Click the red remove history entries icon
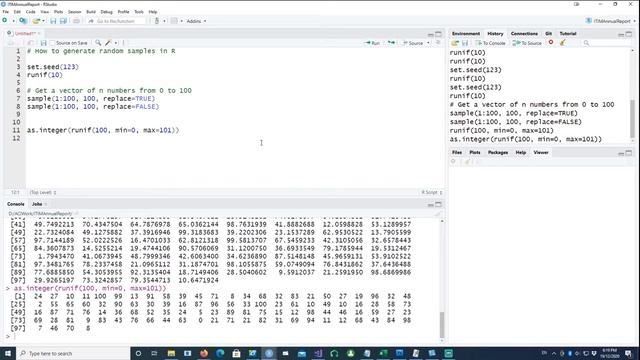The height and width of the screenshot is (360, 640). pyautogui.click(x=551, y=42)
